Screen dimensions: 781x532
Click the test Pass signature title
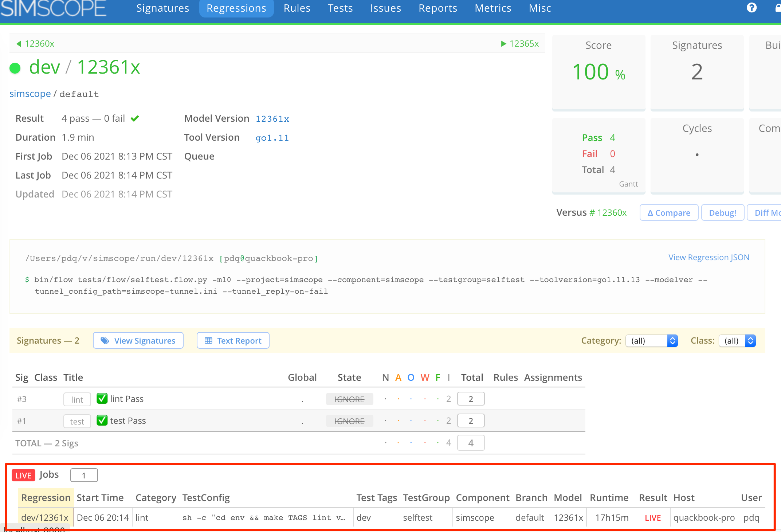[x=128, y=420]
